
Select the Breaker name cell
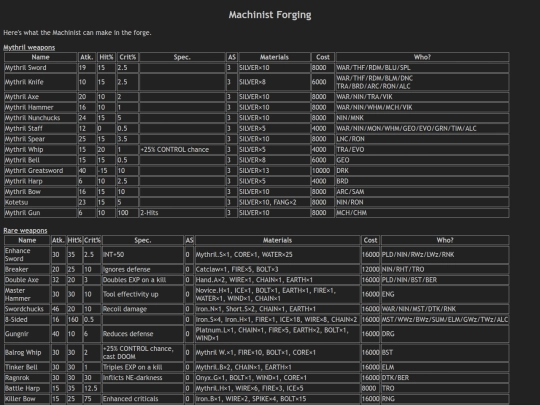pyautogui.click(x=27, y=269)
